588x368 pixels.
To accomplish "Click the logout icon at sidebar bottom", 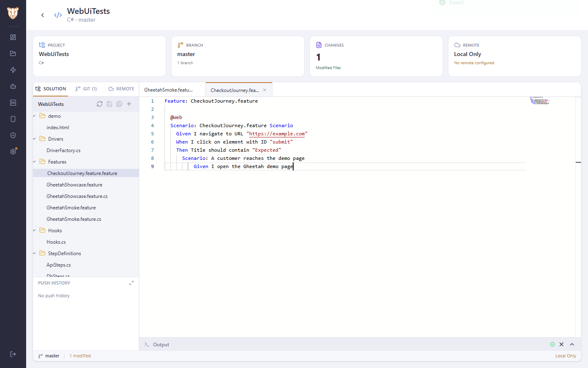I will click(x=13, y=354).
